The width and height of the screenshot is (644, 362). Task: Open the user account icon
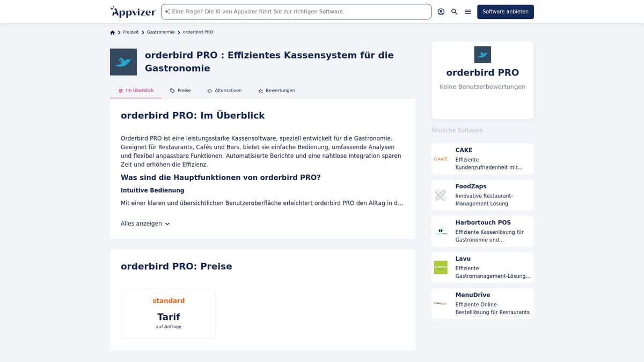441,11
